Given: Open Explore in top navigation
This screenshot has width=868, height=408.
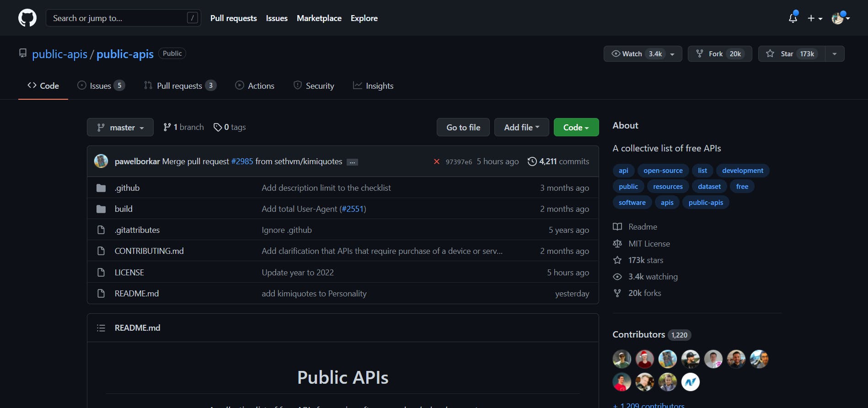Looking at the screenshot, I should coord(364,18).
